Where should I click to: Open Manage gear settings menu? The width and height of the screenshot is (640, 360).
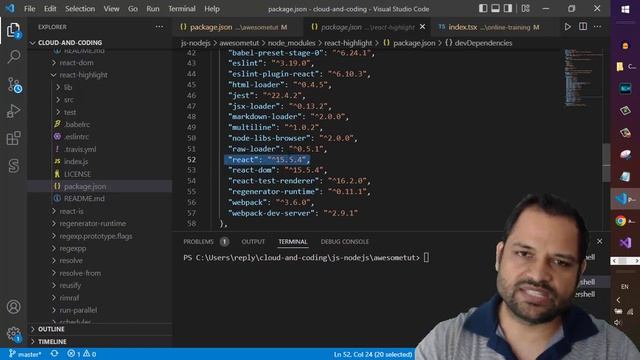(13, 334)
